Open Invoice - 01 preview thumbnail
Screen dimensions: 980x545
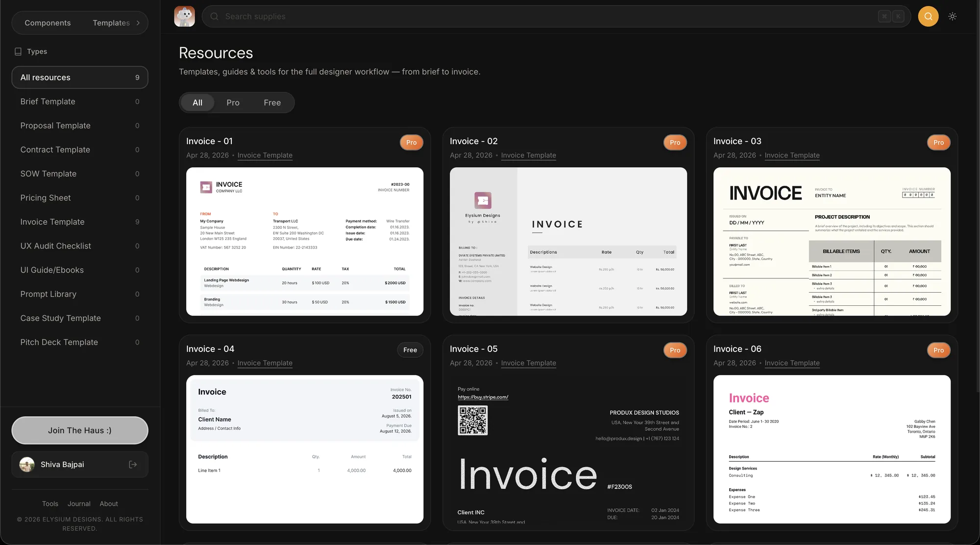click(305, 242)
